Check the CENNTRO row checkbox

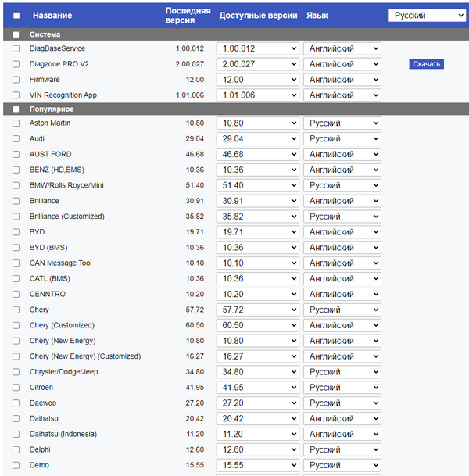point(16,294)
